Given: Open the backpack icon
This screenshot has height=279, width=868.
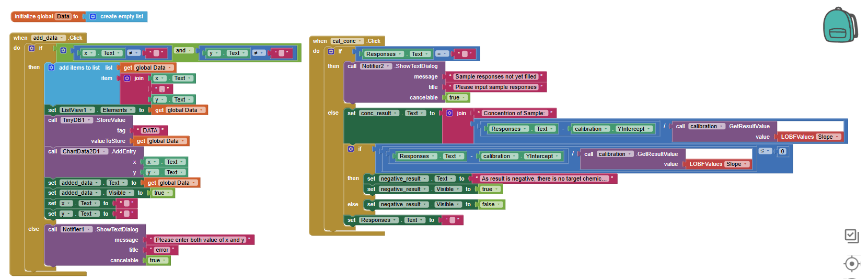Looking at the screenshot, I should point(840,25).
